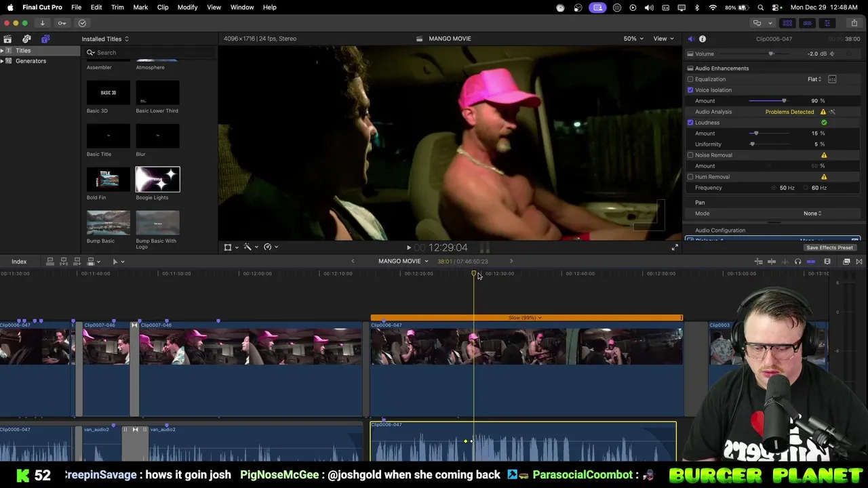Open the viewer View options dropdown

tap(663, 39)
